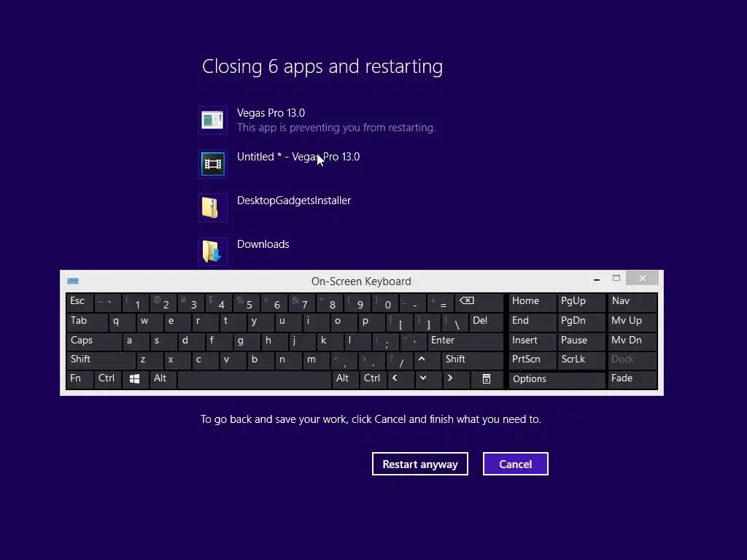Tap the tilde backtick key

pos(108,303)
